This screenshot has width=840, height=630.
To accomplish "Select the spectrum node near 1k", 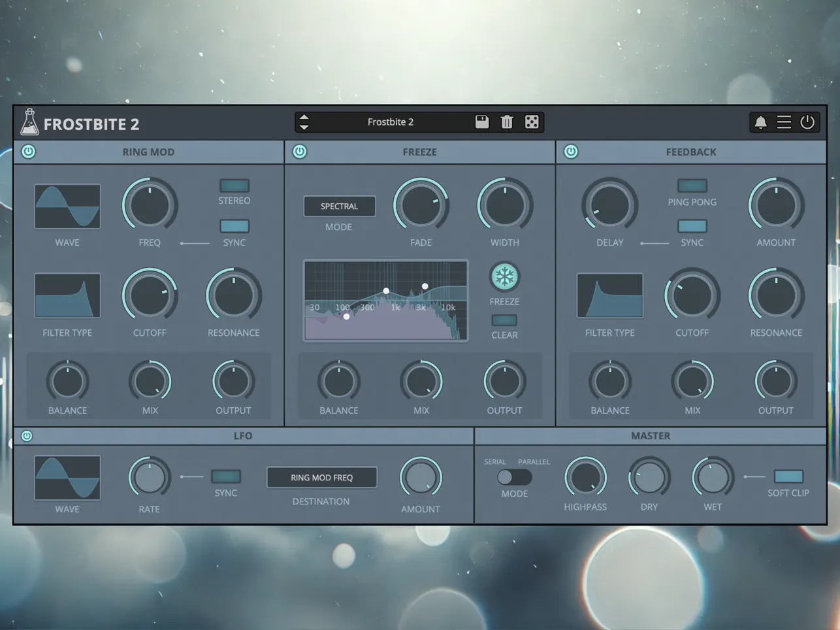I will [x=386, y=291].
